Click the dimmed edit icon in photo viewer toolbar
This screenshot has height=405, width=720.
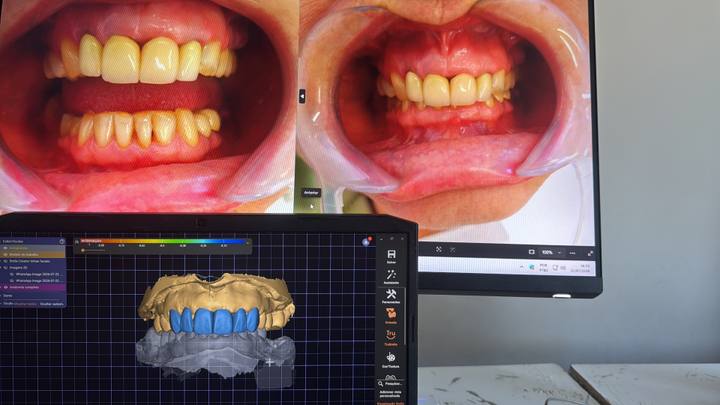click(x=453, y=250)
